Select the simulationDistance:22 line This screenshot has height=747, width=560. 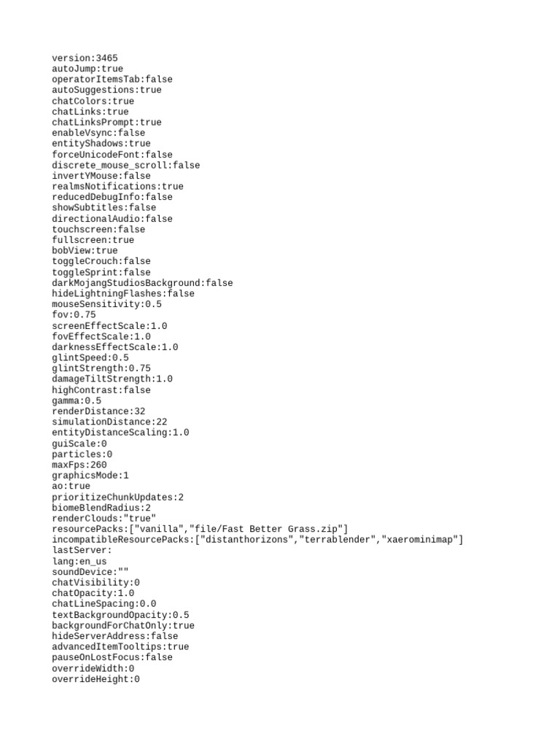pyautogui.click(x=109, y=422)
